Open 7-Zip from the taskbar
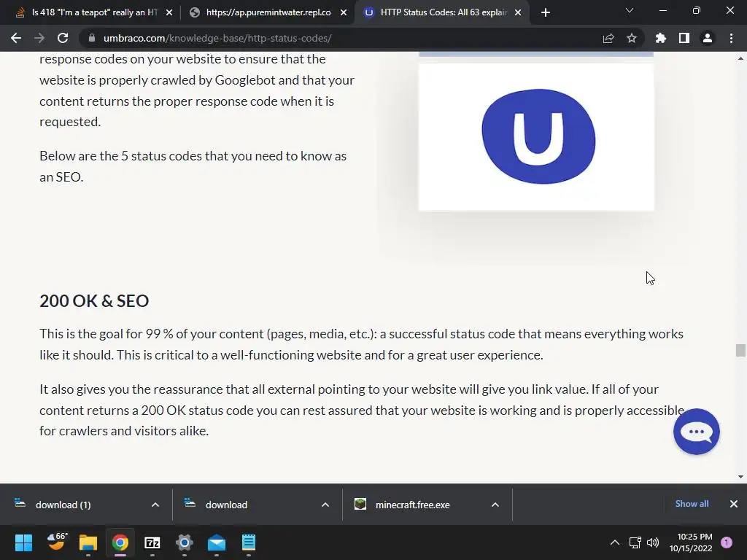Screen dimensions: 747x560 (x=152, y=542)
